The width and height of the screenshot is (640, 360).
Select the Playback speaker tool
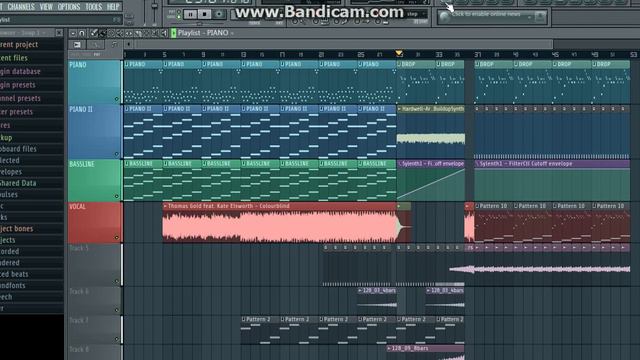164,33
